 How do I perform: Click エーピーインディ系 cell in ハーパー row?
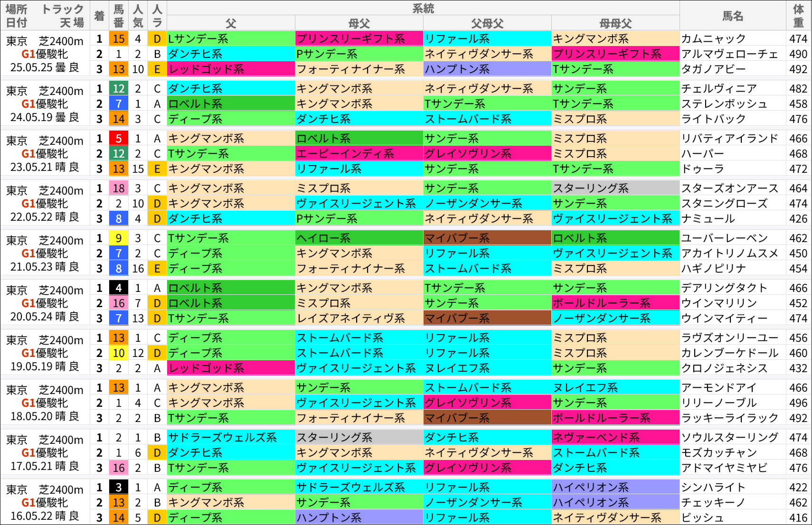(x=359, y=154)
